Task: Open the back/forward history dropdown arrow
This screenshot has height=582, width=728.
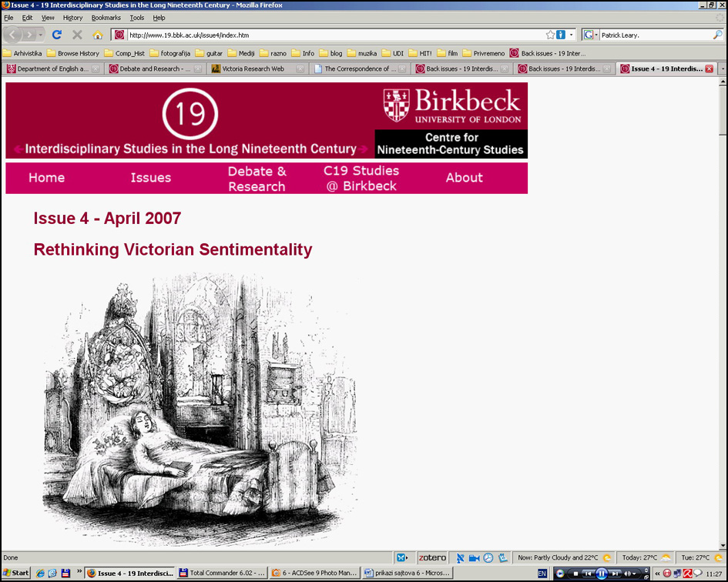Action: click(x=42, y=35)
